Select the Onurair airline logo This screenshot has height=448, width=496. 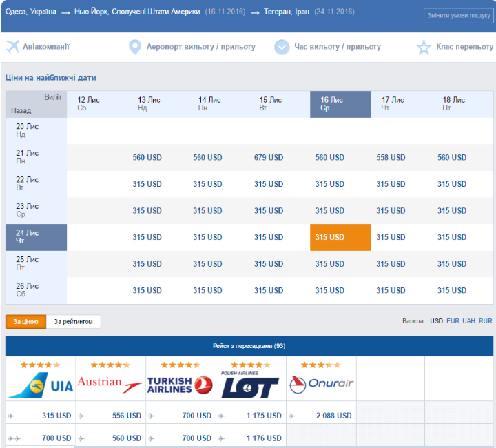click(x=321, y=384)
